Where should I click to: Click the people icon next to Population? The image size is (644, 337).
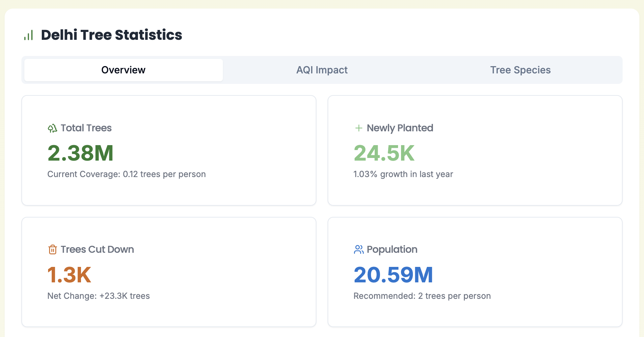[x=359, y=249]
